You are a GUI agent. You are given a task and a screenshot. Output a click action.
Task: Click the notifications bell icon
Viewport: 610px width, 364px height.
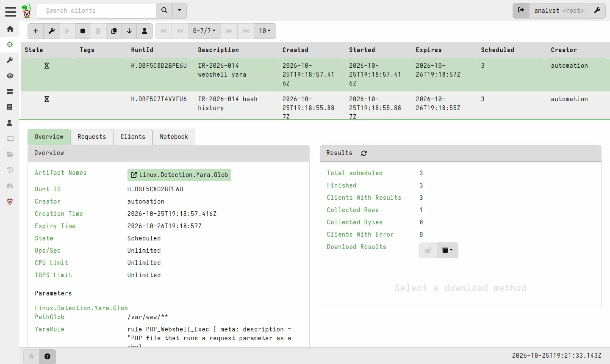point(31,356)
